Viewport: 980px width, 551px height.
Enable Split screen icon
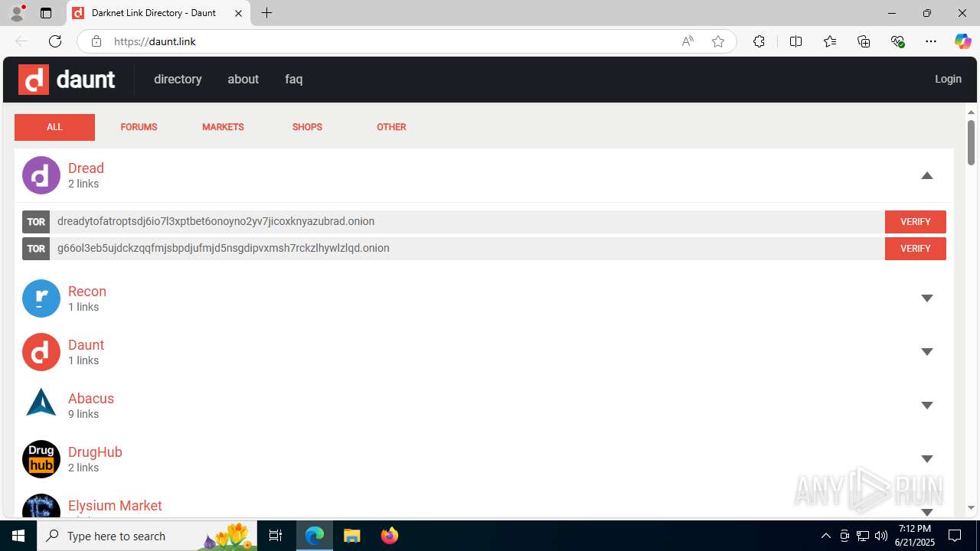tap(795, 41)
